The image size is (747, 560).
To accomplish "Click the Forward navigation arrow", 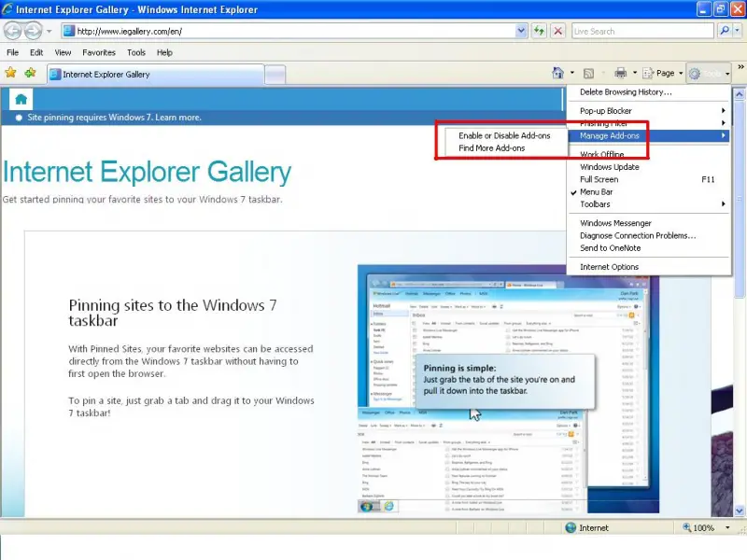I will pyautogui.click(x=33, y=32).
